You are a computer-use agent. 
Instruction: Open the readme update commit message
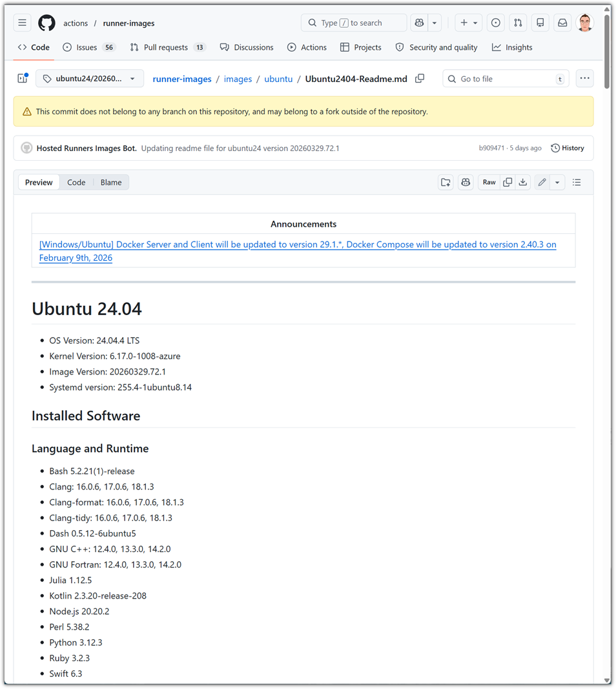tap(240, 149)
